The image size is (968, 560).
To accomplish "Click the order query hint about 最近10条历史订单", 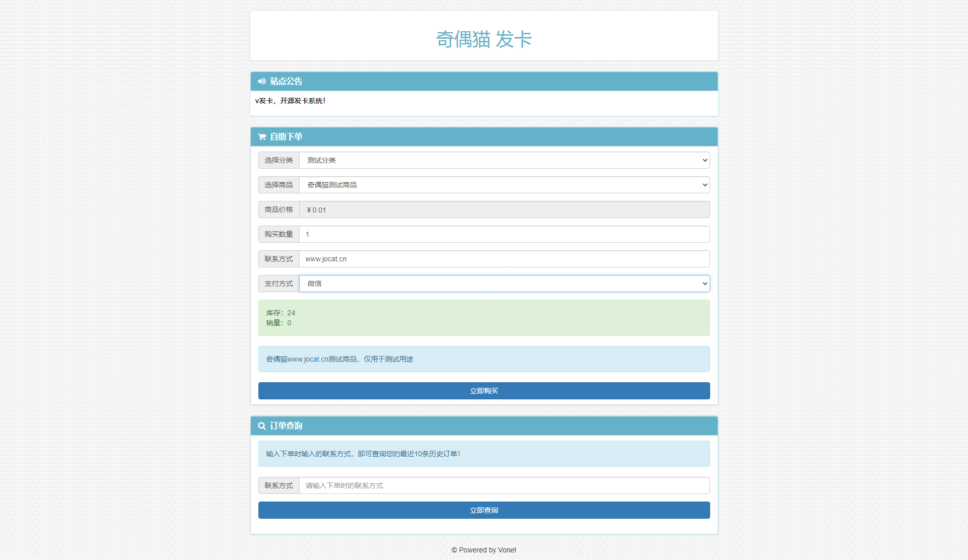I will [363, 454].
